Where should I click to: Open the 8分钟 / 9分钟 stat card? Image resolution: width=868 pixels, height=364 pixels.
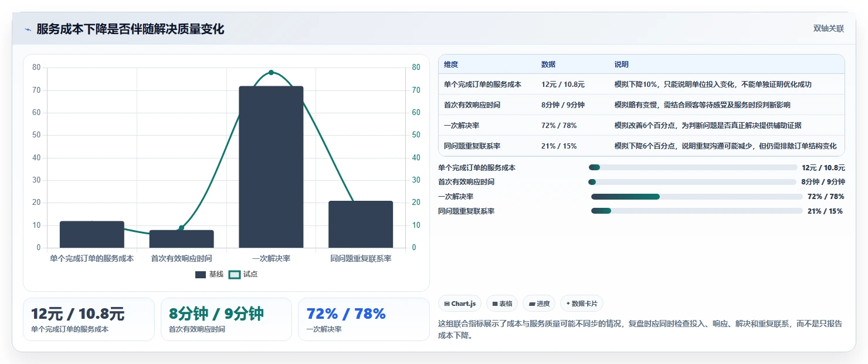click(226, 319)
